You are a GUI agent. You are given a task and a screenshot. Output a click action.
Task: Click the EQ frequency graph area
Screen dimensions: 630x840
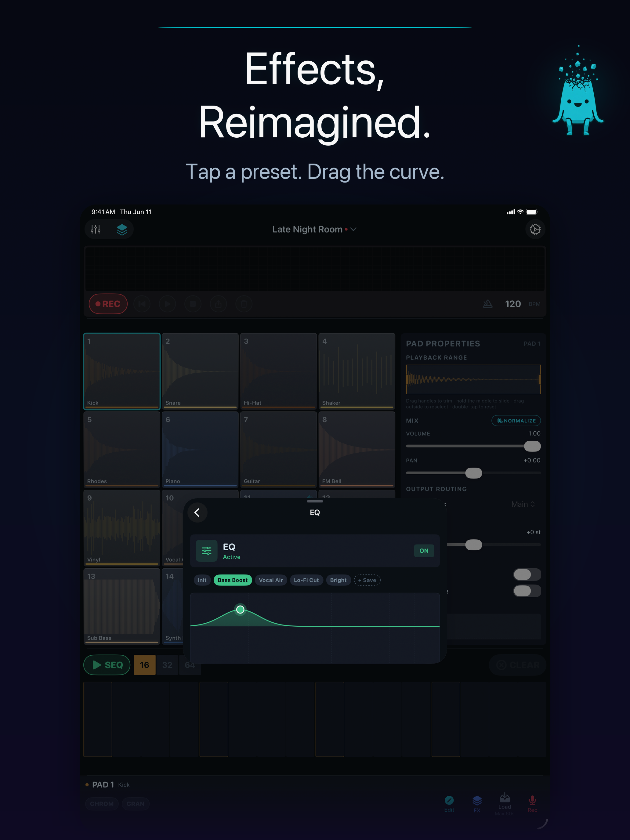315,628
